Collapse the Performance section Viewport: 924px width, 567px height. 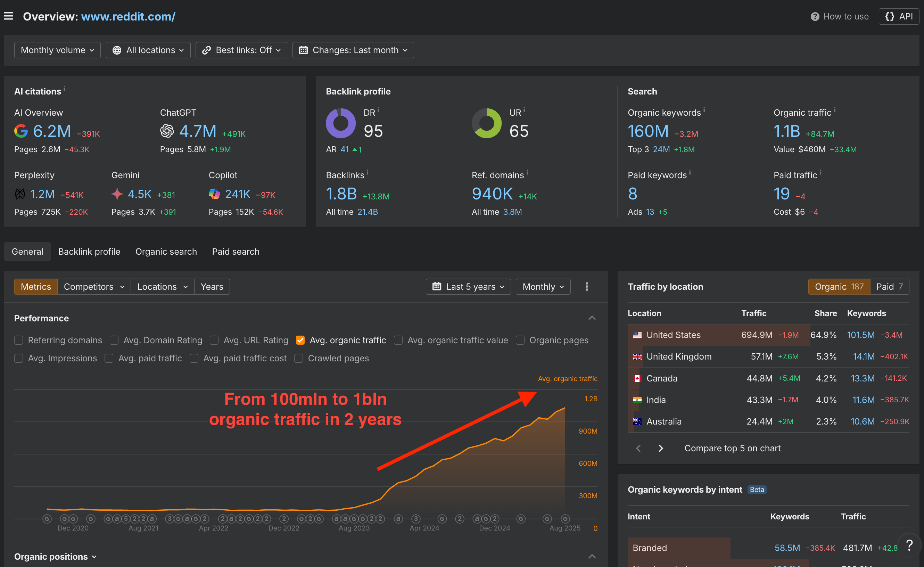(x=592, y=318)
